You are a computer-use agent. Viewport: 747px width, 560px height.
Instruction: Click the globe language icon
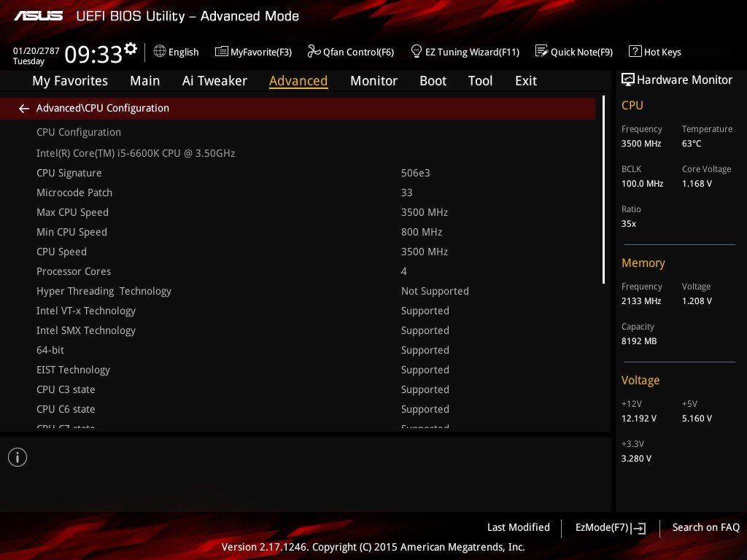tap(160, 51)
